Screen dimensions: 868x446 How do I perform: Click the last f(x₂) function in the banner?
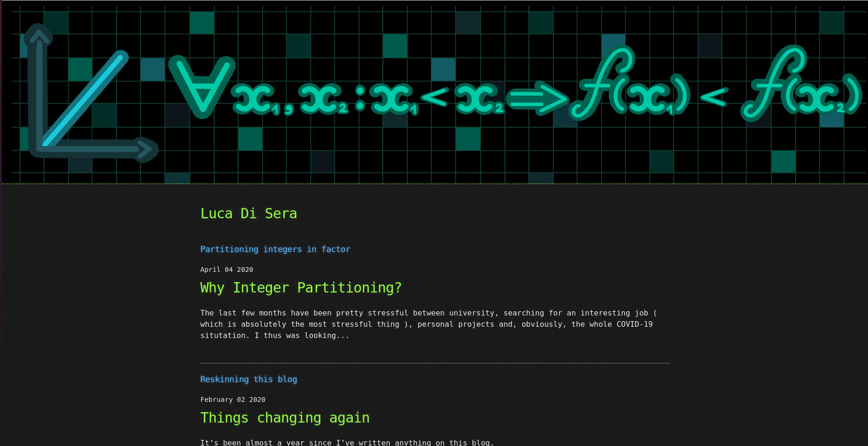click(801, 87)
